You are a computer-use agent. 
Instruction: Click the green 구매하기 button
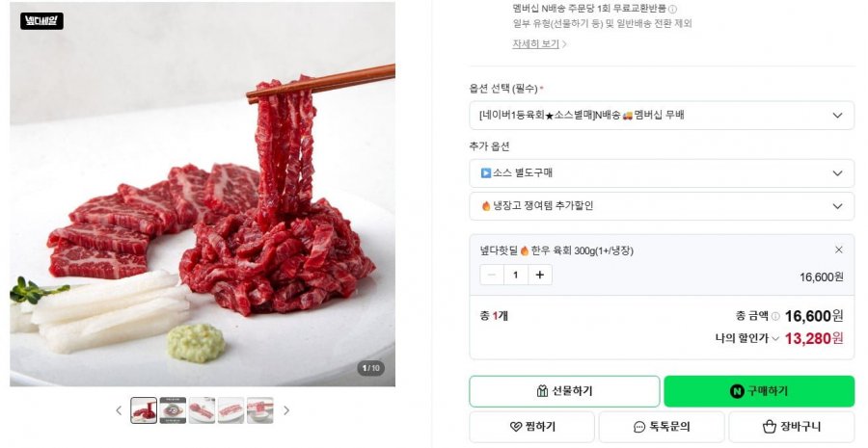759,391
